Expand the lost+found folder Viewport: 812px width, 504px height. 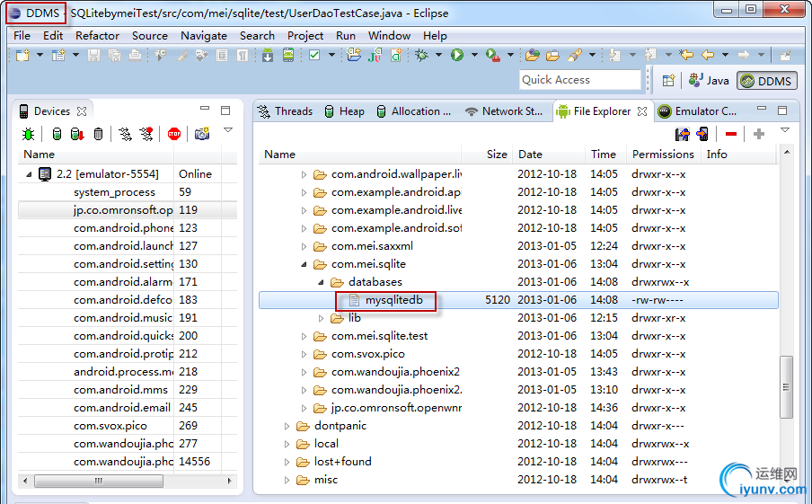287,462
